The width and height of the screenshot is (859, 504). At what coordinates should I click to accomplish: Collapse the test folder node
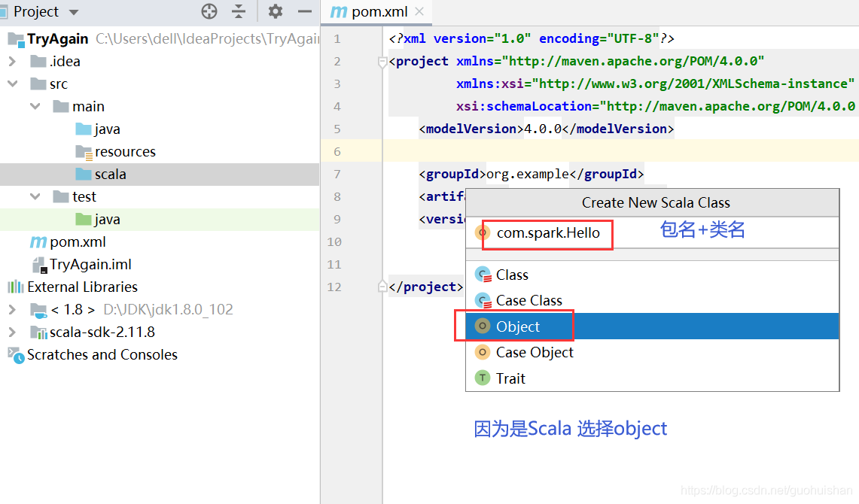click(35, 197)
